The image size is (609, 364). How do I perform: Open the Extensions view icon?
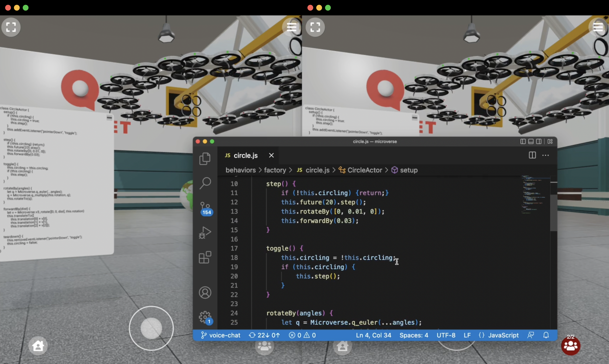pyautogui.click(x=205, y=257)
